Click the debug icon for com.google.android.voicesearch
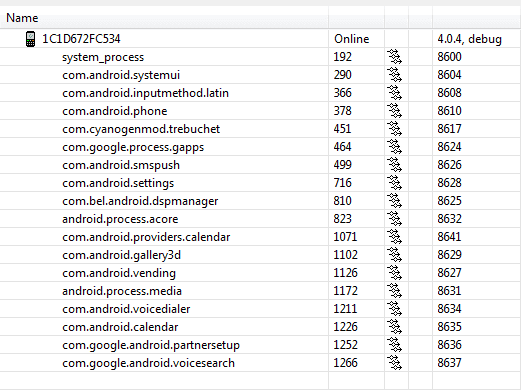 click(395, 363)
